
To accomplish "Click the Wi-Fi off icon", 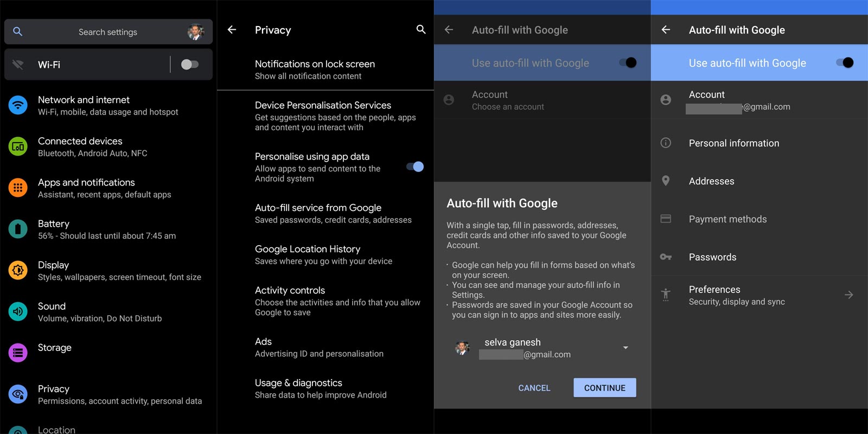I will [x=17, y=65].
